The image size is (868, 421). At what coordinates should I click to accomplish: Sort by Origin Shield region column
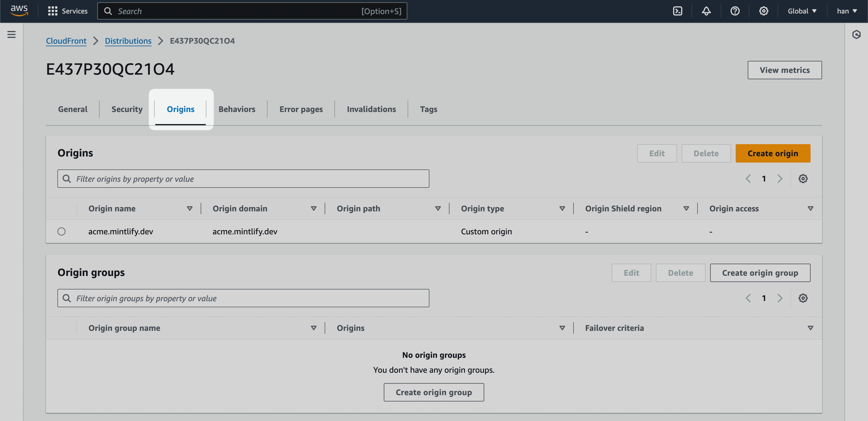(x=686, y=209)
